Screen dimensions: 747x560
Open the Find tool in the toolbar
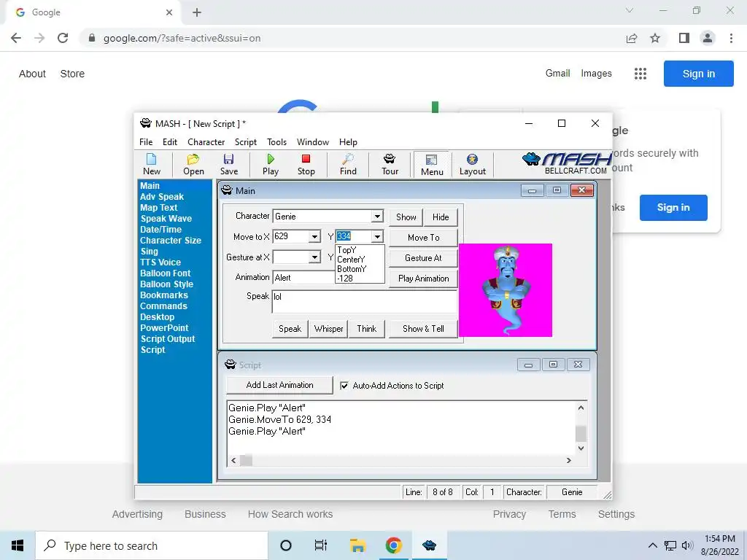click(348, 165)
